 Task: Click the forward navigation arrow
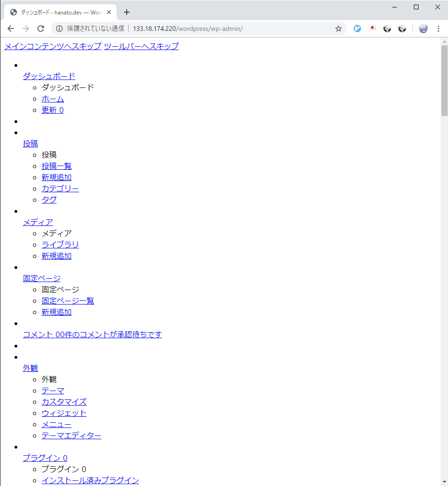pos(26,29)
